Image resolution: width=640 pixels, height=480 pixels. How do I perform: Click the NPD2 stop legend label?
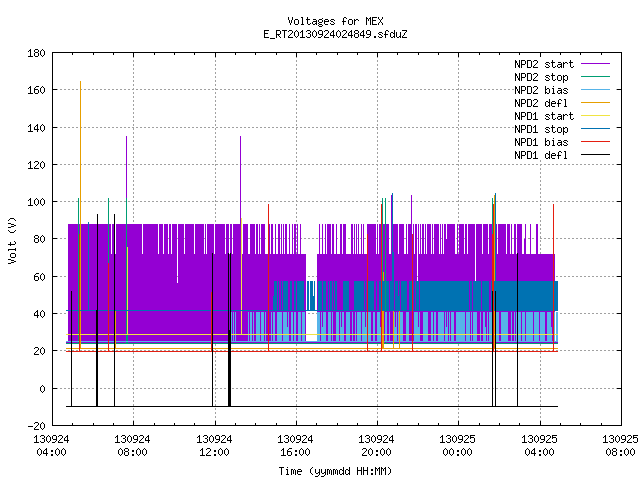[541, 77]
